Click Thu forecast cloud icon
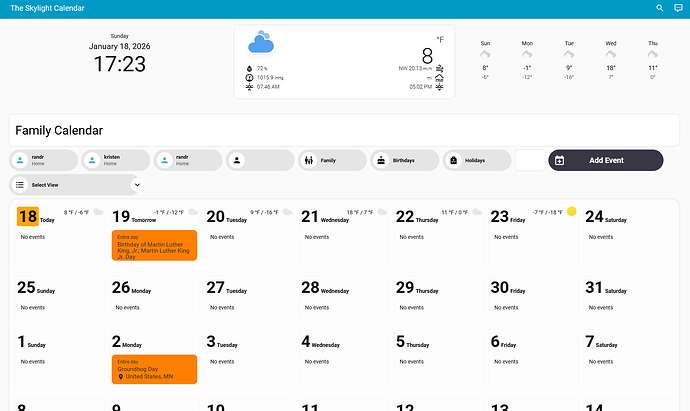The width and height of the screenshot is (690, 411). 653,55
